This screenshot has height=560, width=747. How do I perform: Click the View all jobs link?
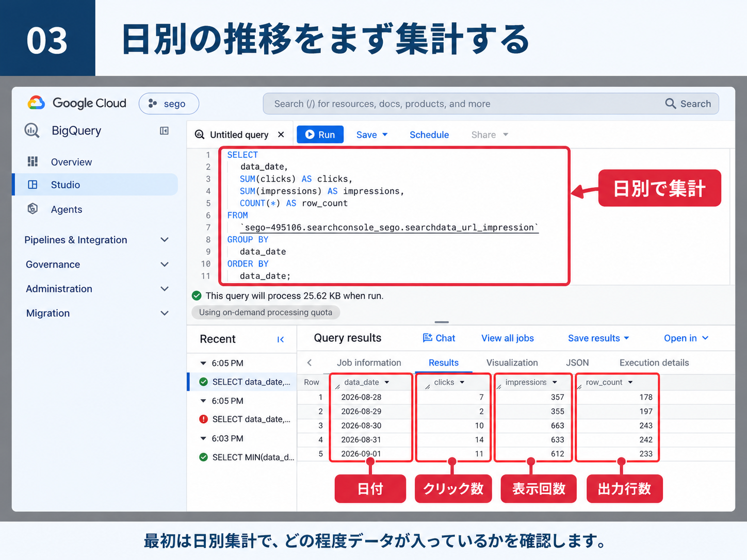tap(508, 338)
